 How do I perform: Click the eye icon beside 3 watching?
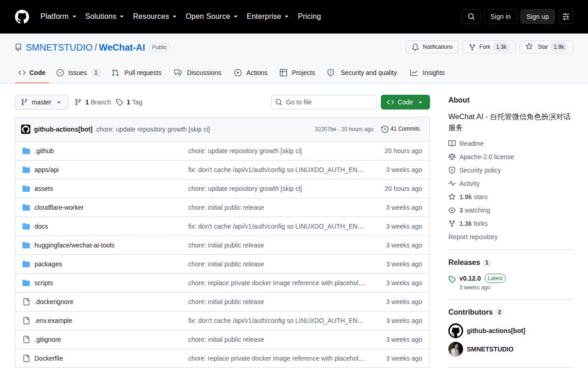click(x=452, y=210)
